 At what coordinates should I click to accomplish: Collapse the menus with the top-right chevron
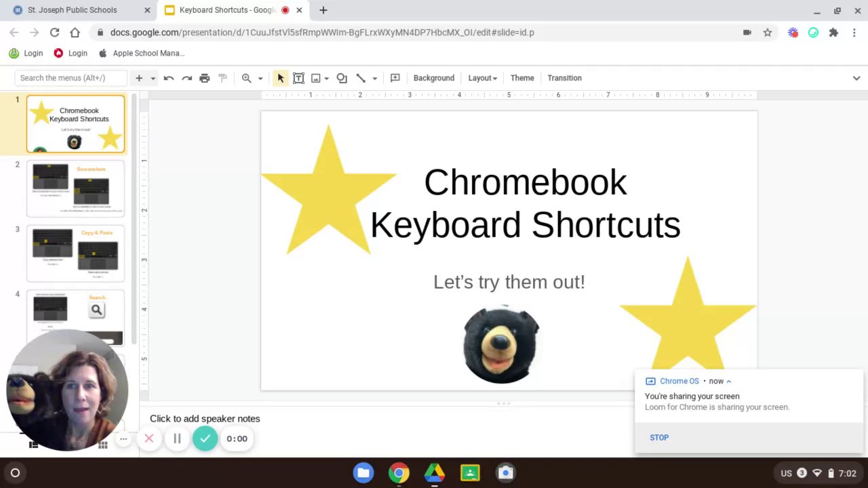pyautogui.click(x=856, y=78)
